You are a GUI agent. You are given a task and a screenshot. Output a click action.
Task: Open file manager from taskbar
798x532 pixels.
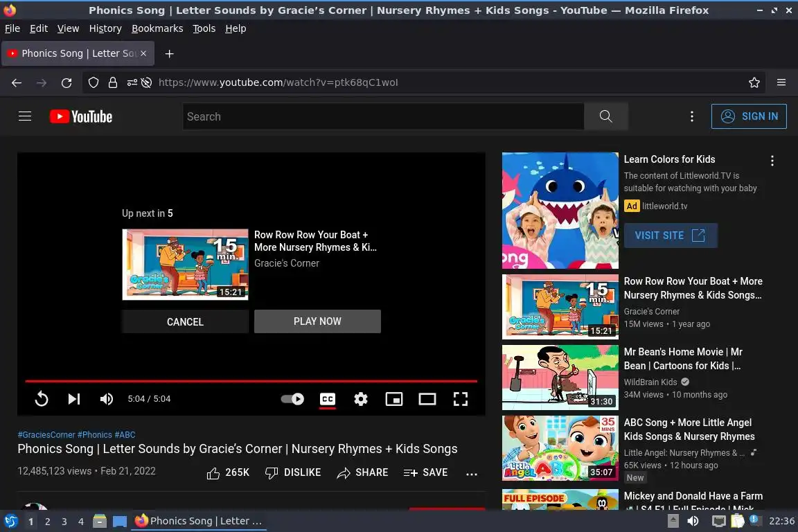[x=100, y=522]
